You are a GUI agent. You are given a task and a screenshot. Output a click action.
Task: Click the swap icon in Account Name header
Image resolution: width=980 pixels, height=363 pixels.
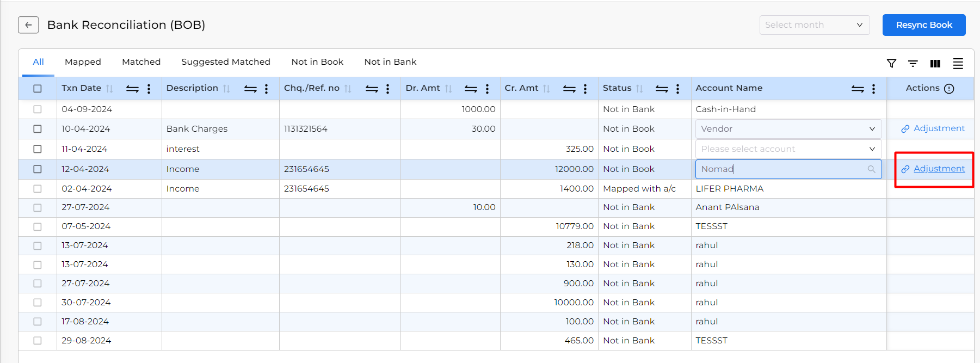858,89
